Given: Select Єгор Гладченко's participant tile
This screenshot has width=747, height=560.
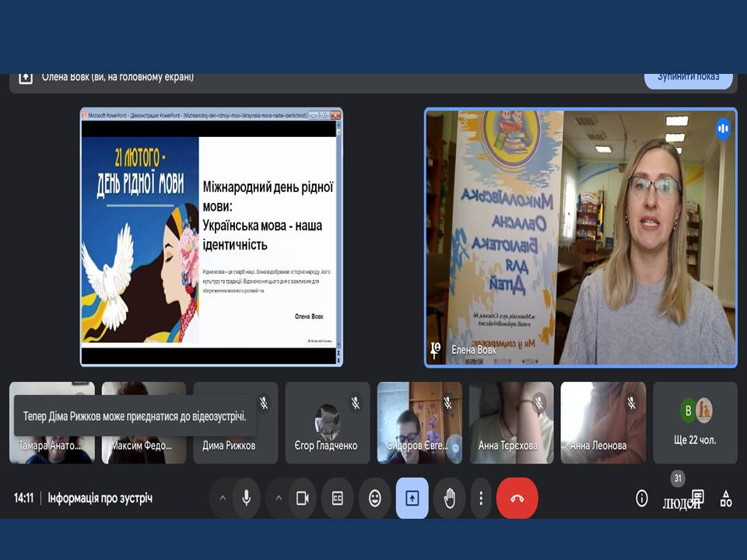Looking at the screenshot, I should 328,422.
